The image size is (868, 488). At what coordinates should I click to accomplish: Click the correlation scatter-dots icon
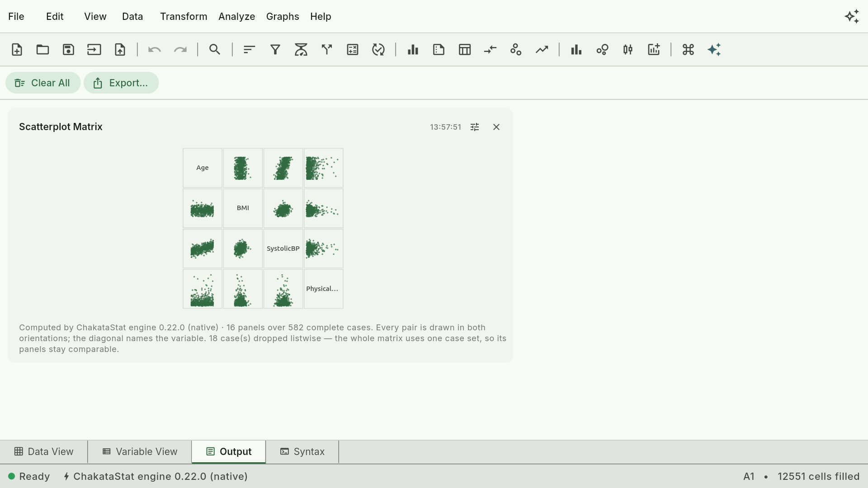[x=516, y=50]
